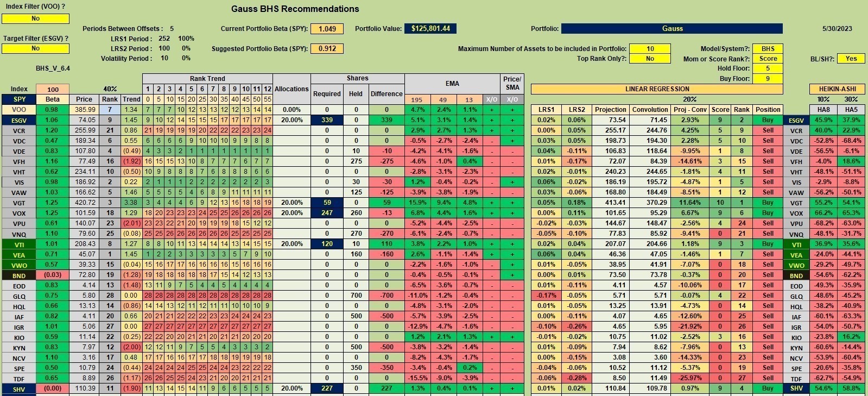Click the Top Rank Only 'No' cell
Image resolution: width=868 pixels, height=396 pixels.
650,59
